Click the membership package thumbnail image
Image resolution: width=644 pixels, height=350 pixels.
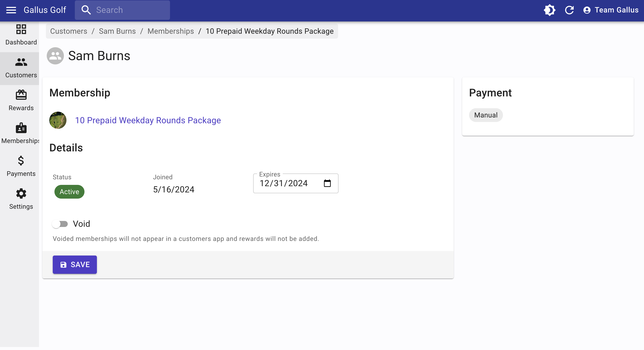coord(58,120)
